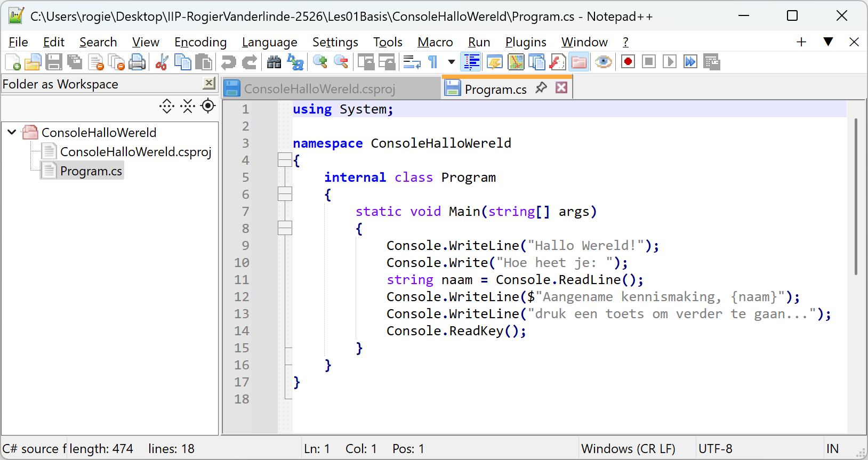Open the Function List panel icon
Viewport: 868px width, 460px height.
point(558,62)
